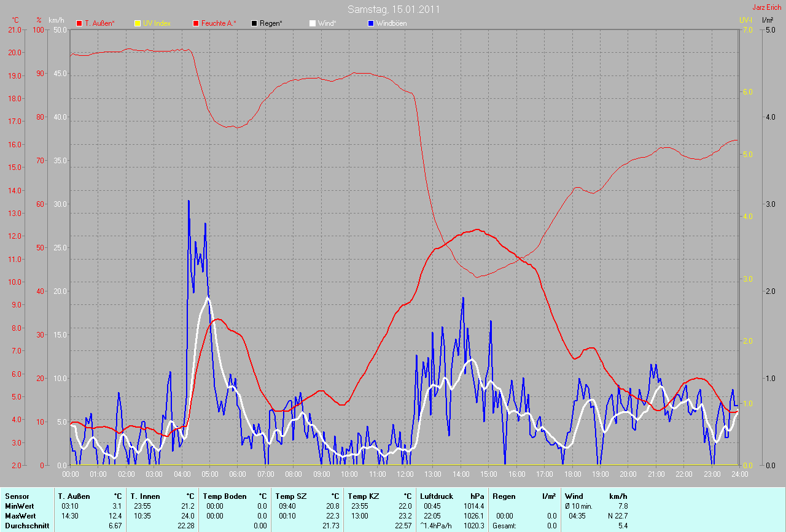Click the outdoor minimum value '3.1'

(x=117, y=506)
